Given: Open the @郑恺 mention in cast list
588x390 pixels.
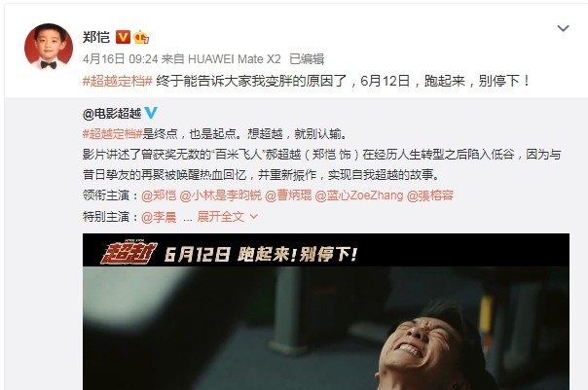Looking at the screenshot, I should pos(159,195).
